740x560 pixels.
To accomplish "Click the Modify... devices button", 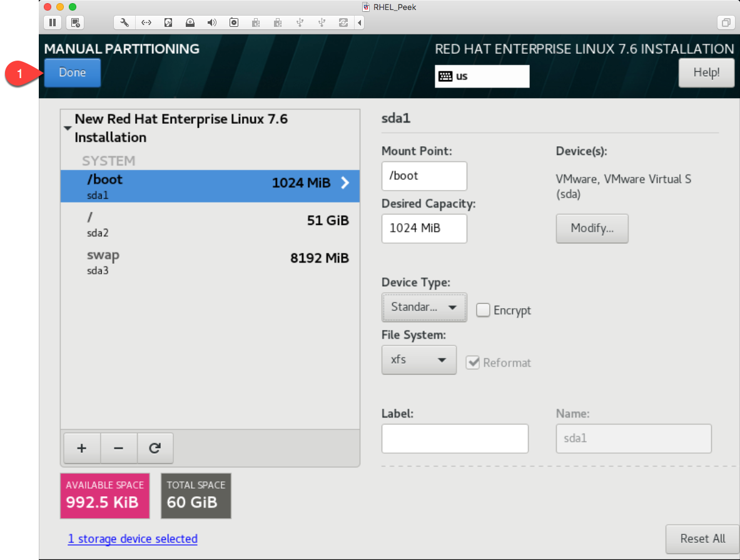I will point(592,229).
